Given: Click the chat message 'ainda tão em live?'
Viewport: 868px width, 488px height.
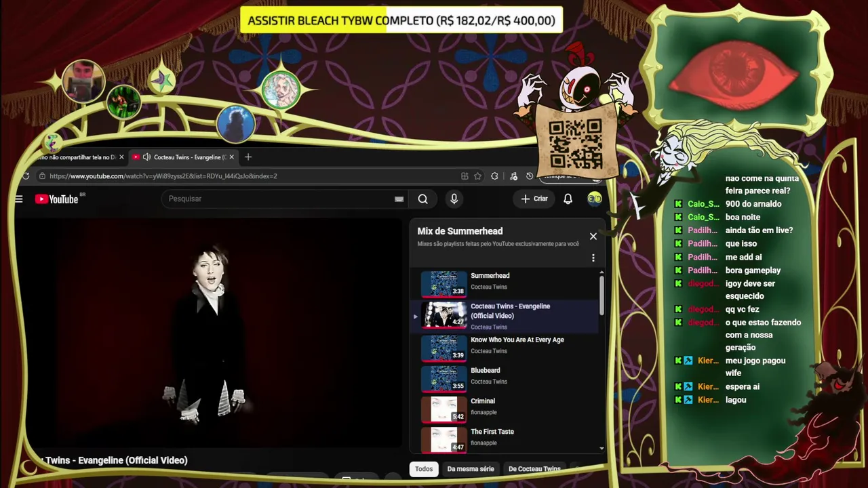Looking at the screenshot, I should coord(759,230).
